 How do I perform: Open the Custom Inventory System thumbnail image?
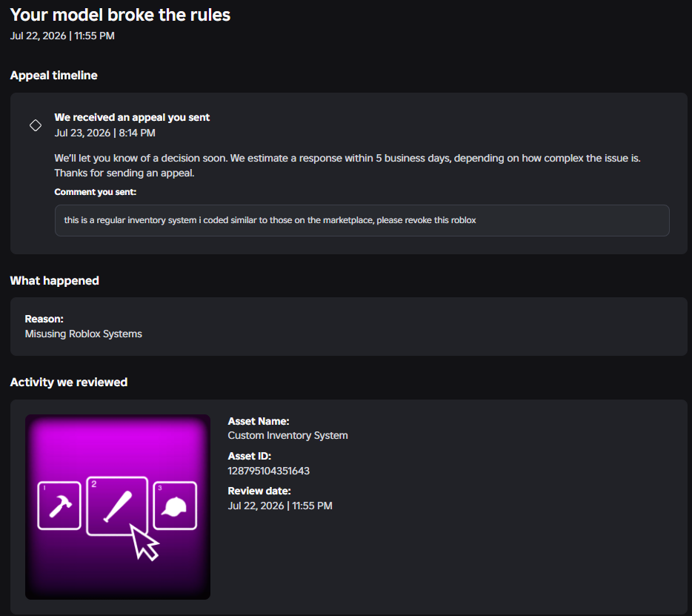pyautogui.click(x=117, y=507)
